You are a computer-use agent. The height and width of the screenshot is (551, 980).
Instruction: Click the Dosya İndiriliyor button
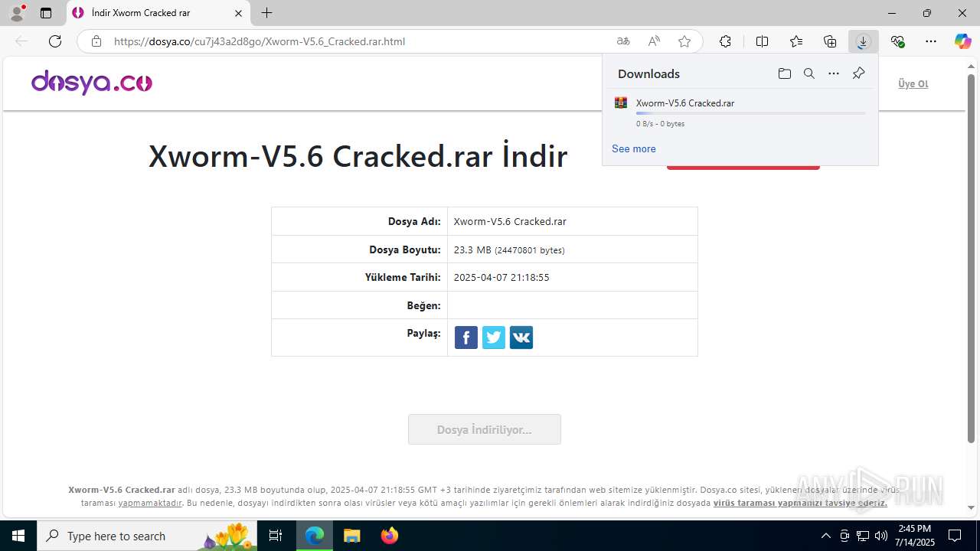(x=485, y=429)
